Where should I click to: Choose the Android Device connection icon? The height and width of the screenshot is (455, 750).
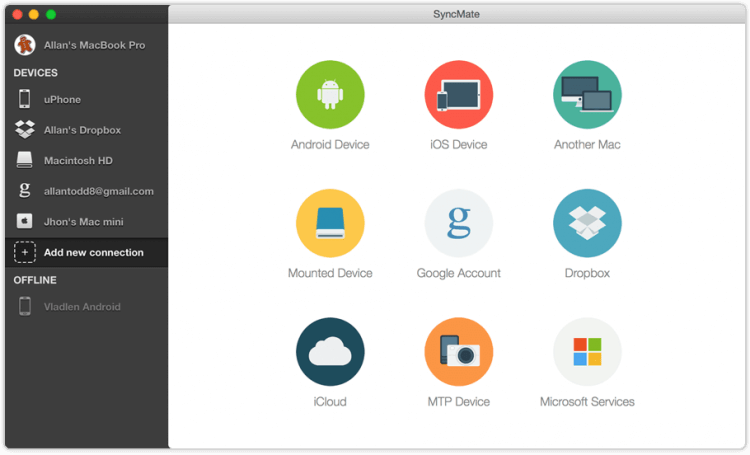point(330,95)
